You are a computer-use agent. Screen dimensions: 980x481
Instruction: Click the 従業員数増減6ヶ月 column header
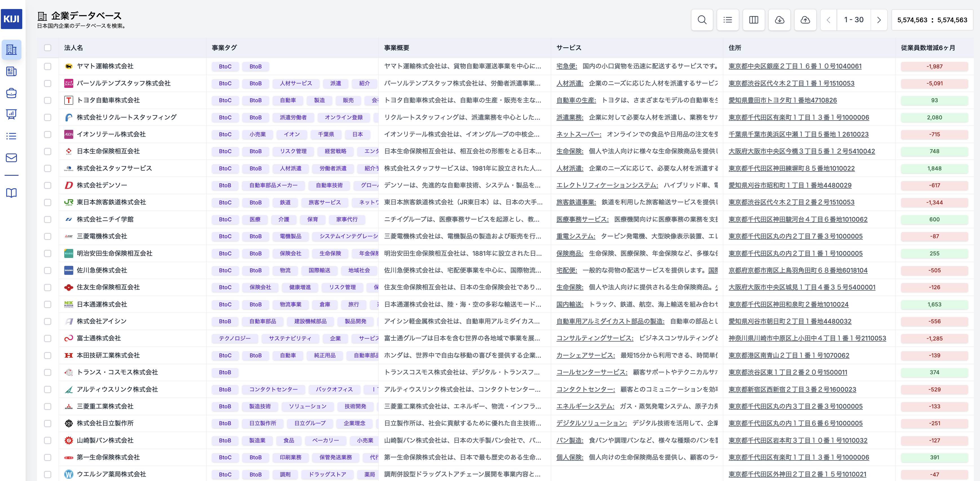point(928,48)
